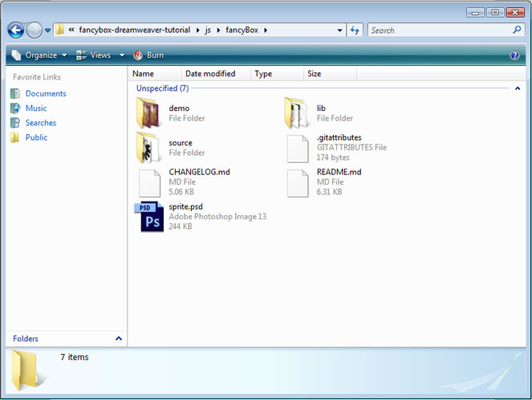This screenshot has width=532, height=400.
Task: Click in the Search field
Action: coord(437,31)
